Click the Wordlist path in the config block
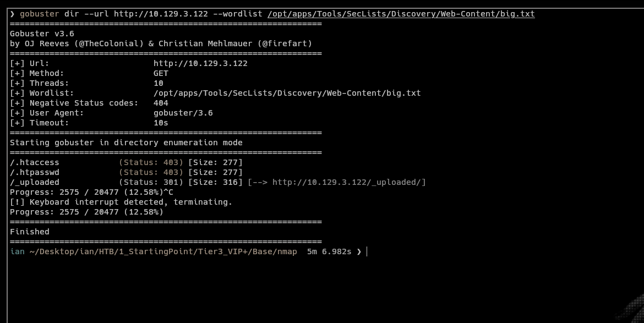644x323 pixels. pos(287,93)
